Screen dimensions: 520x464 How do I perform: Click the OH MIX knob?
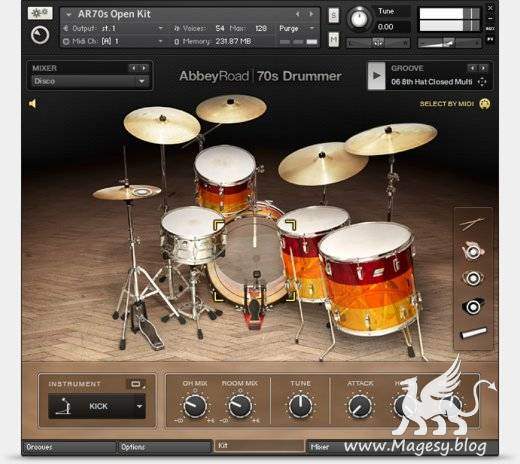click(x=195, y=406)
